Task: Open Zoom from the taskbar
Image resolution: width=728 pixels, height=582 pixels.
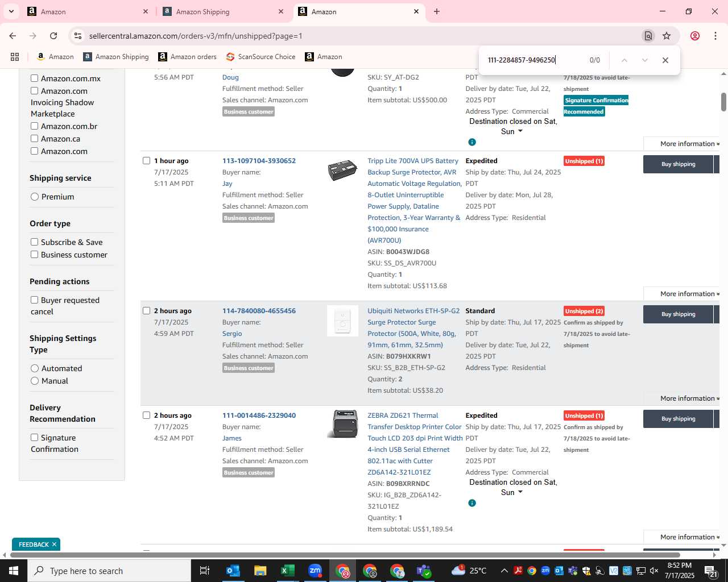Action: (x=315, y=571)
